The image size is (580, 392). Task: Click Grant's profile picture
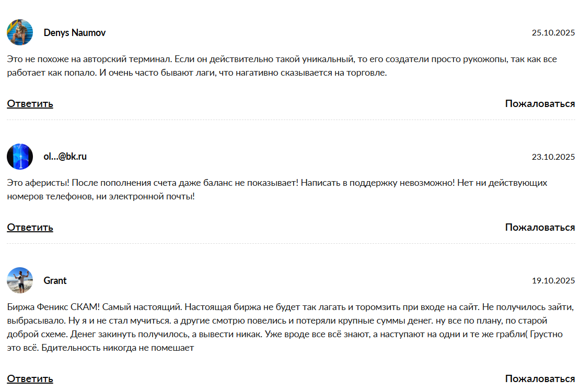click(20, 280)
